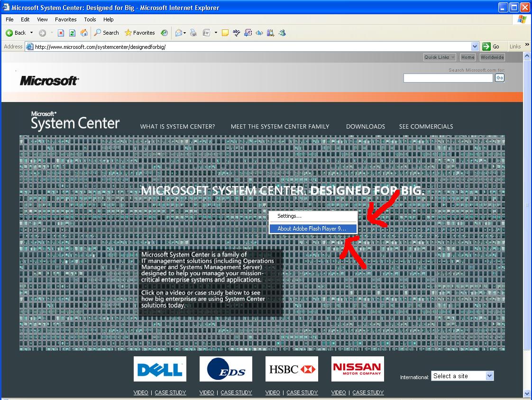Open the File menu
This screenshot has width=532, height=400.
click(x=9, y=19)
